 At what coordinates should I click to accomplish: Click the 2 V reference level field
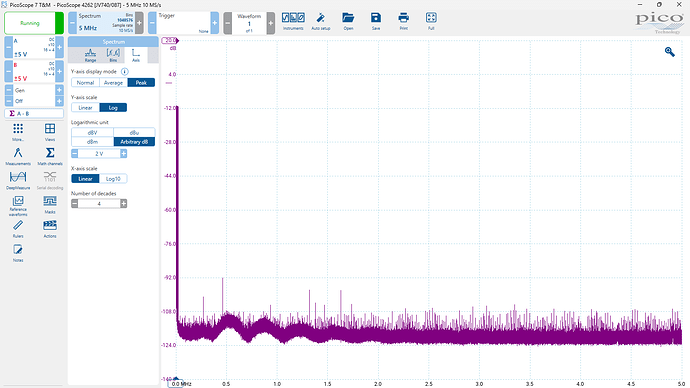[x=99, y=154]
